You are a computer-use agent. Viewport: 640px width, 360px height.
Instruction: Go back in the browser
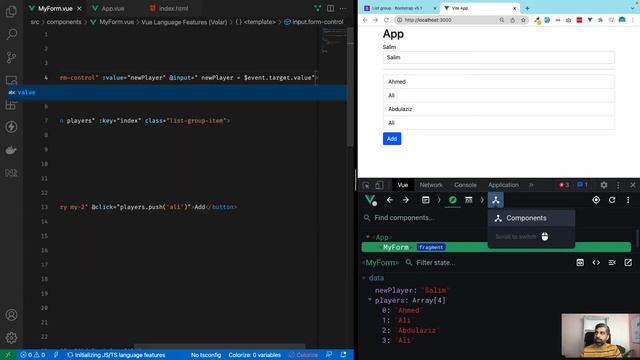point(365,20)
